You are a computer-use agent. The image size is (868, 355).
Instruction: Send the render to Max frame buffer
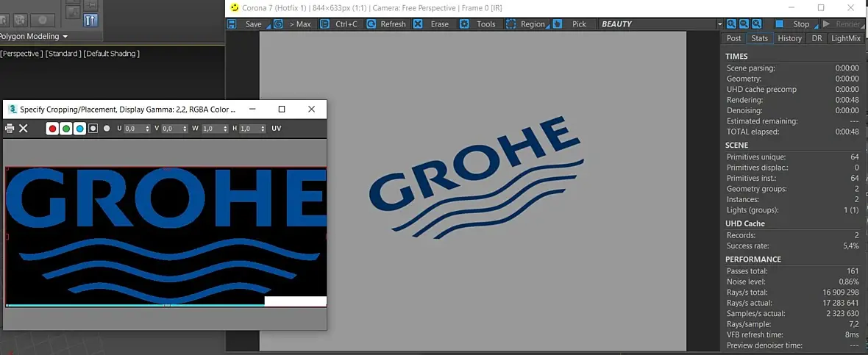point(294,24)
